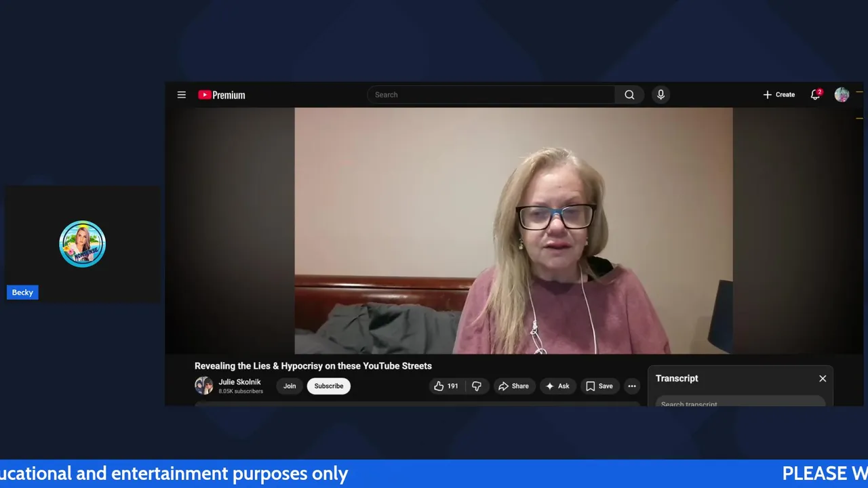Open the Ask AI button

557,386
